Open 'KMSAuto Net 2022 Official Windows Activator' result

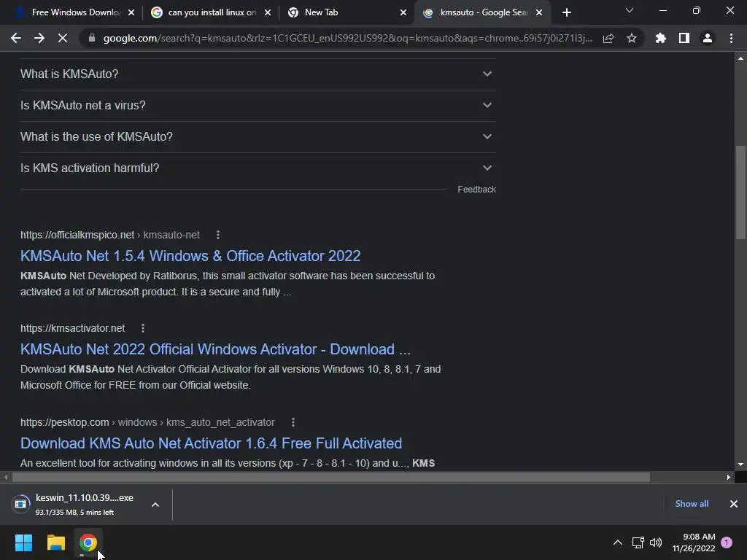pyautogui.click(x=215, y=349)
